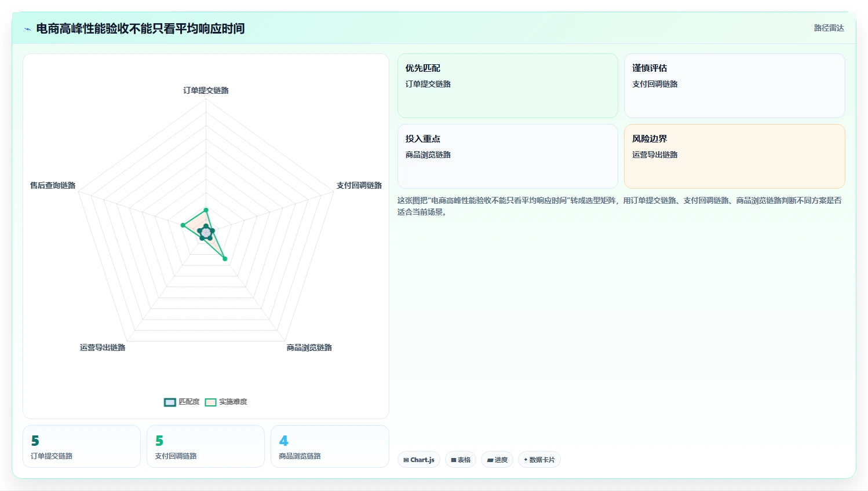Open the 投入重点 card
The width and height of the screenshot is (868, 491).
point(508,156)
